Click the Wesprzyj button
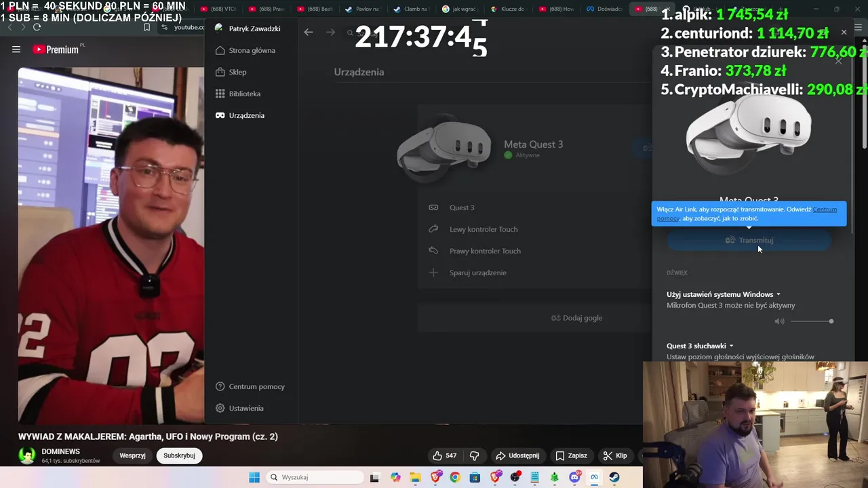This screenshot has height=488, width=868. pos(133,455)
